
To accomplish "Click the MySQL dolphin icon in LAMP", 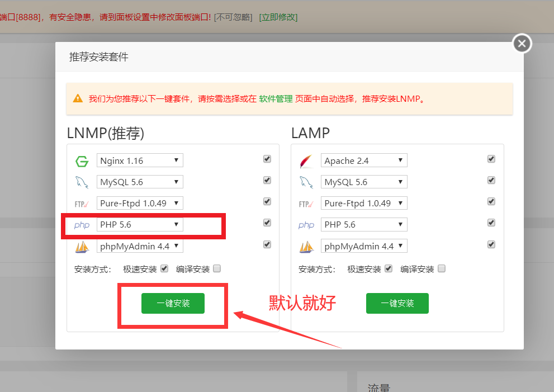I will click(x=306, y=182).
